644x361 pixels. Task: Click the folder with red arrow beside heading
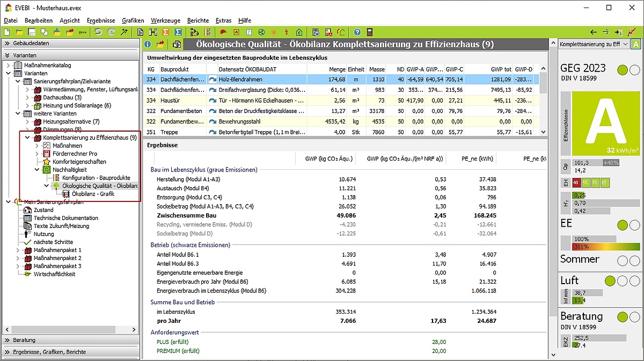click(160, 45)
